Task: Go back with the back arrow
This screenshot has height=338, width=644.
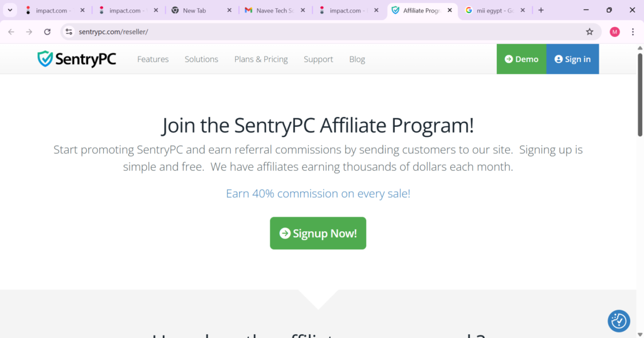Action: tap(11, 31)
